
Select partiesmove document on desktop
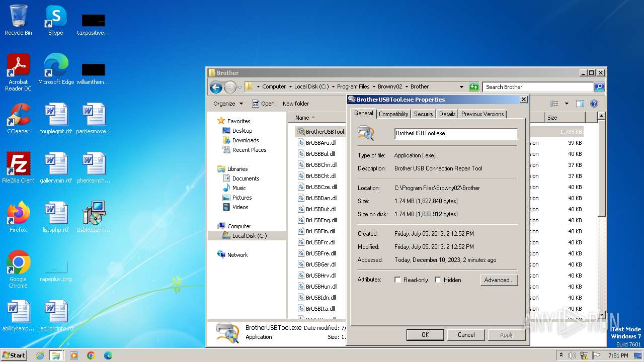(x=94, y=119)
